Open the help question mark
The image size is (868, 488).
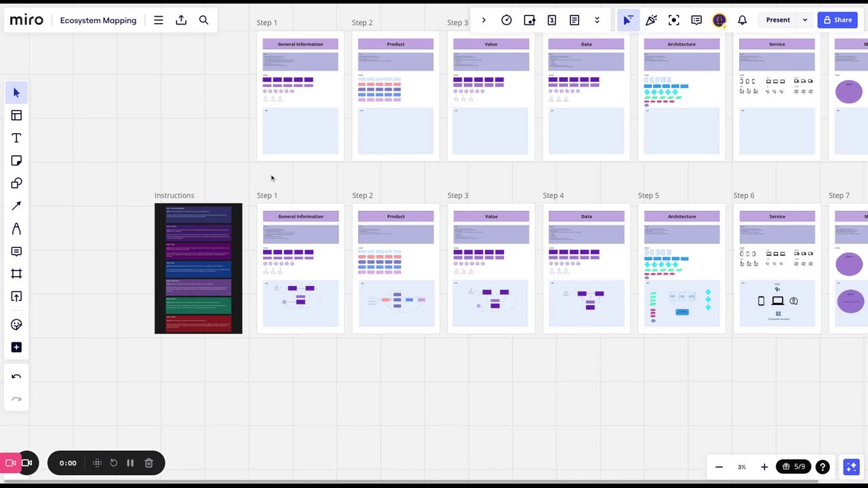[823, 467]
